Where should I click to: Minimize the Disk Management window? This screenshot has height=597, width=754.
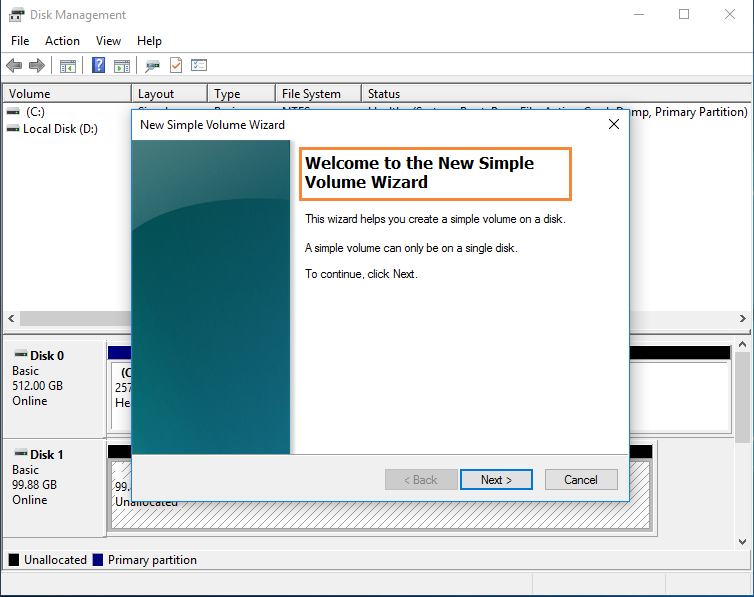pos(639,14)
